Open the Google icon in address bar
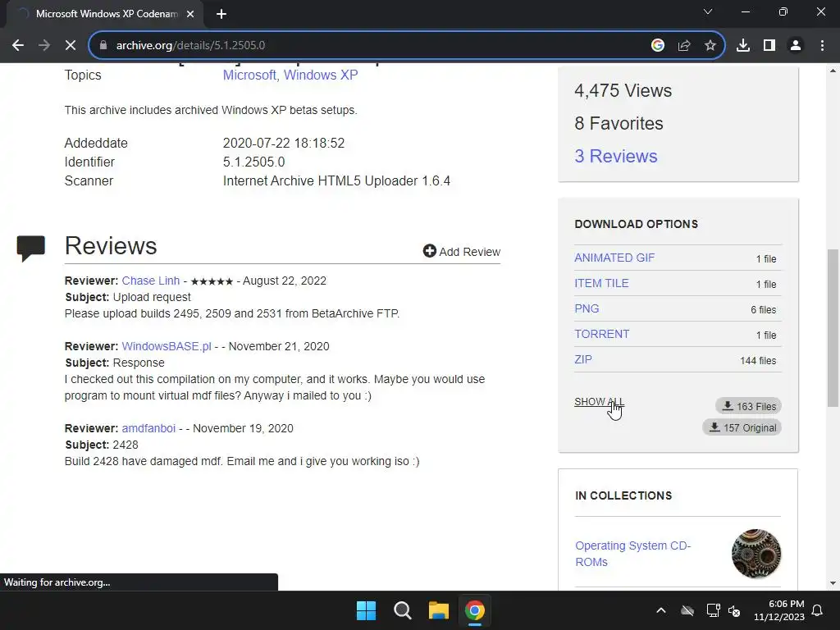840x630 pixels. click(x=658, y=46)
